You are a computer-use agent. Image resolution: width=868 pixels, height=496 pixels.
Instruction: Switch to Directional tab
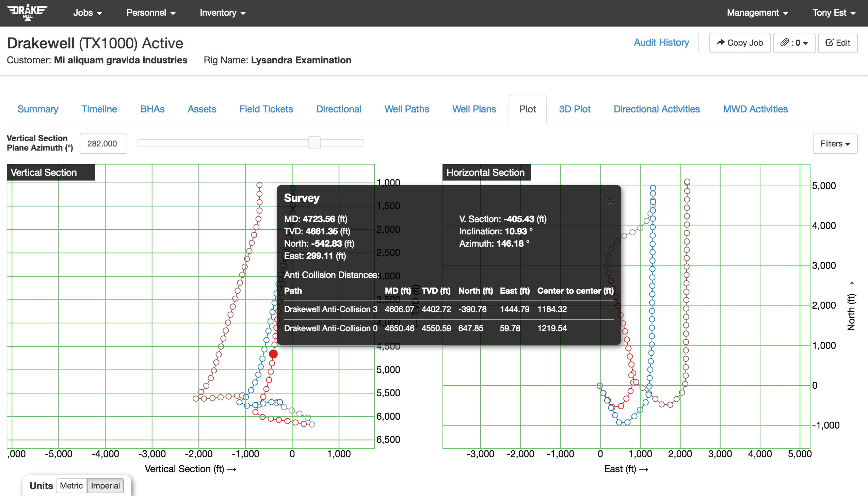339,109
